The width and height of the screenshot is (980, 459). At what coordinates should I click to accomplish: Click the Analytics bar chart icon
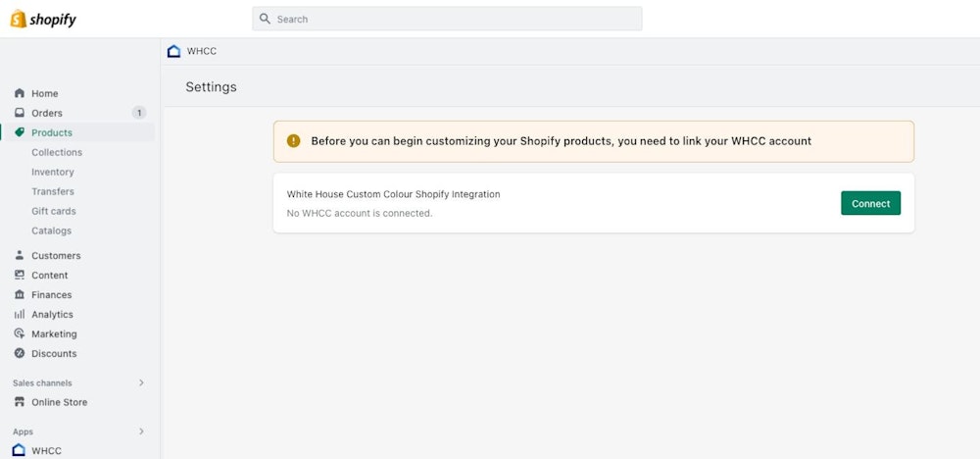pos(20,314)
